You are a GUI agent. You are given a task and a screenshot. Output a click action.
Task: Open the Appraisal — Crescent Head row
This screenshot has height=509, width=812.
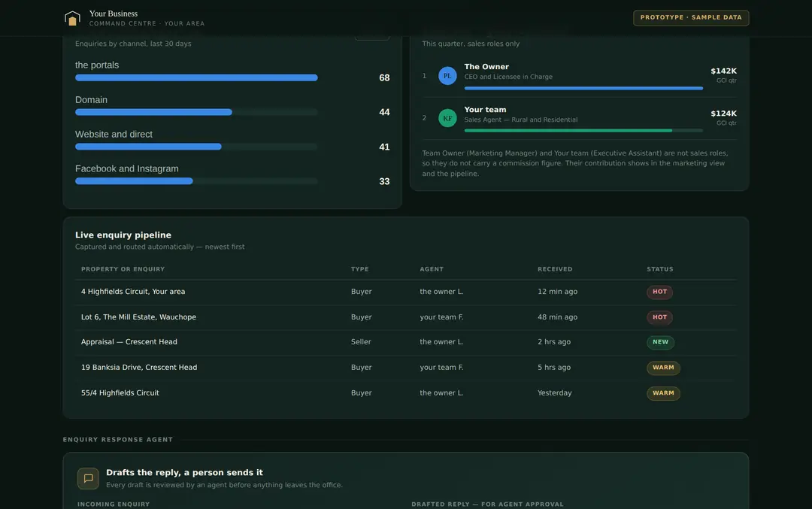(406, 342)
